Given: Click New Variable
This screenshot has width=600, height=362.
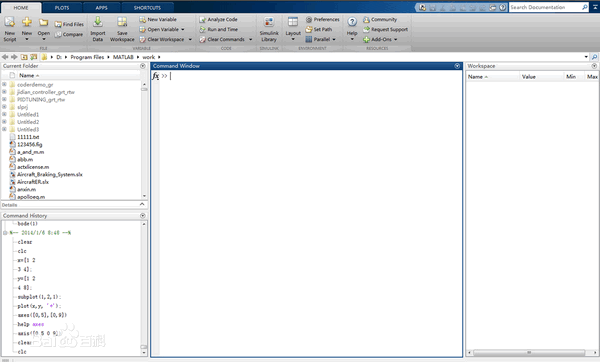Looking at the screenshot, I should coord(158,19).
